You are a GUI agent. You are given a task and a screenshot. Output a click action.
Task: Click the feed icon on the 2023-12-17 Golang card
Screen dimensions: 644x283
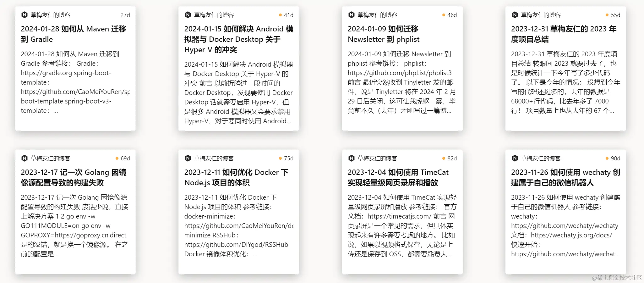point(24,158)
